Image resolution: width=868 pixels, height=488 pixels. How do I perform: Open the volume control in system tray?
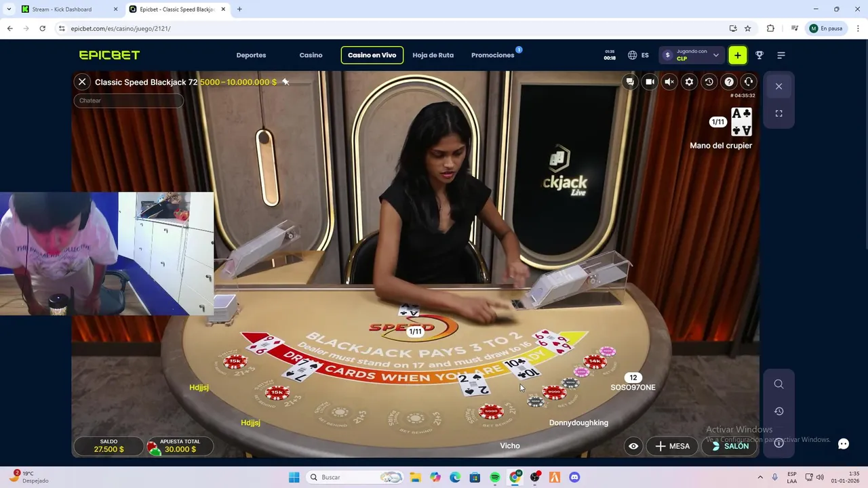point(820,477)
